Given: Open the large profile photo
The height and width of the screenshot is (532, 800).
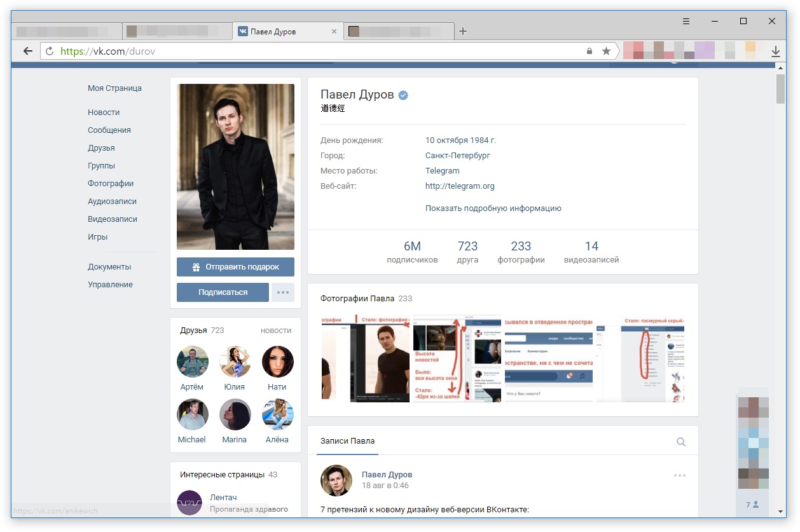Looking at the screenshot, I should (235, 167).
